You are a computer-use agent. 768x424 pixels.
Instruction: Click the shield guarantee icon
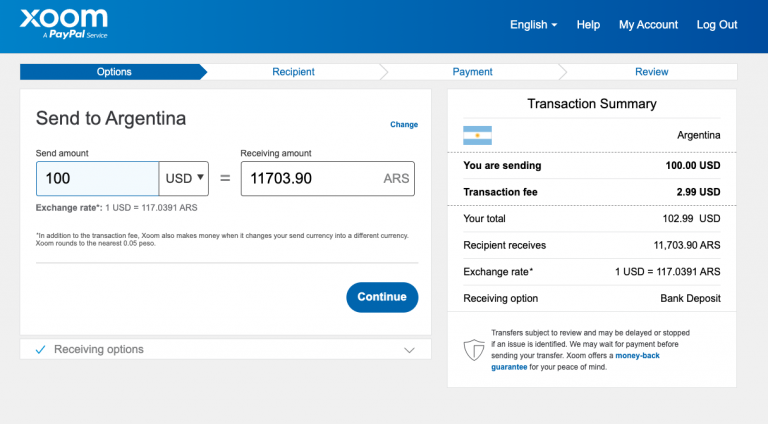click(474, 350)
